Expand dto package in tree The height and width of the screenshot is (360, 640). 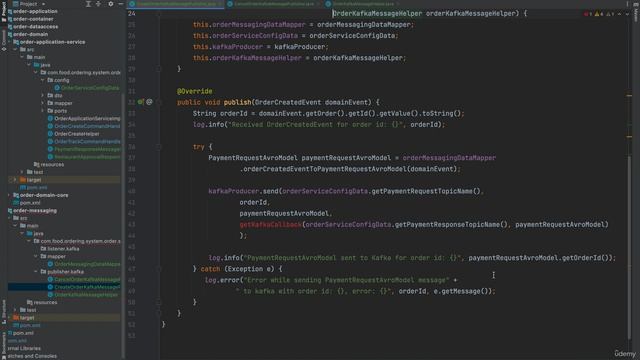42,96
